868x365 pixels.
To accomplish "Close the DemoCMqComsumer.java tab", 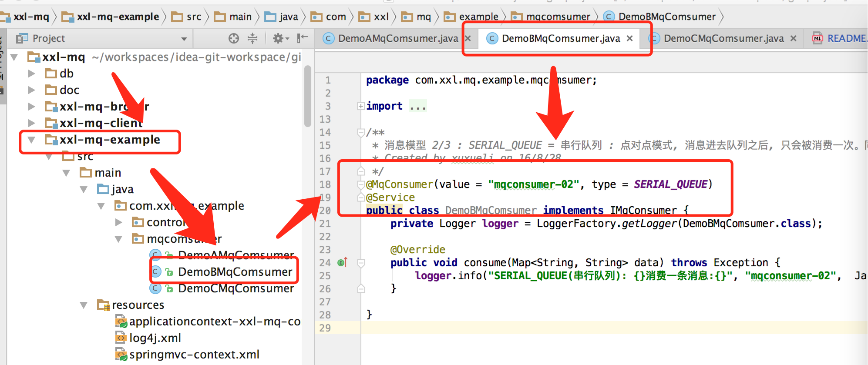I will [793, 38].
